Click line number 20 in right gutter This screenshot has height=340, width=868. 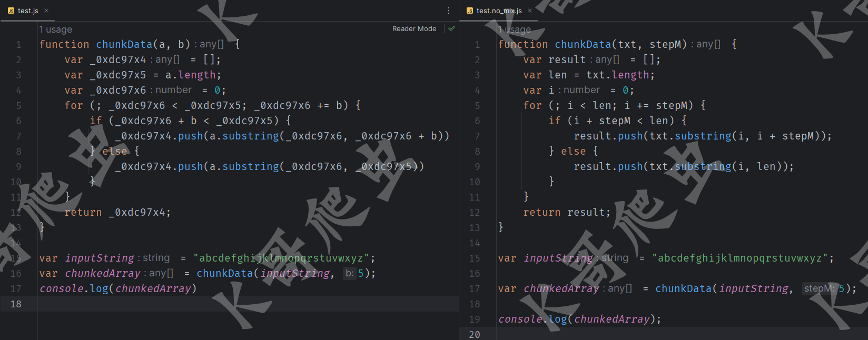pyautogui.click(x=475, y=334)
